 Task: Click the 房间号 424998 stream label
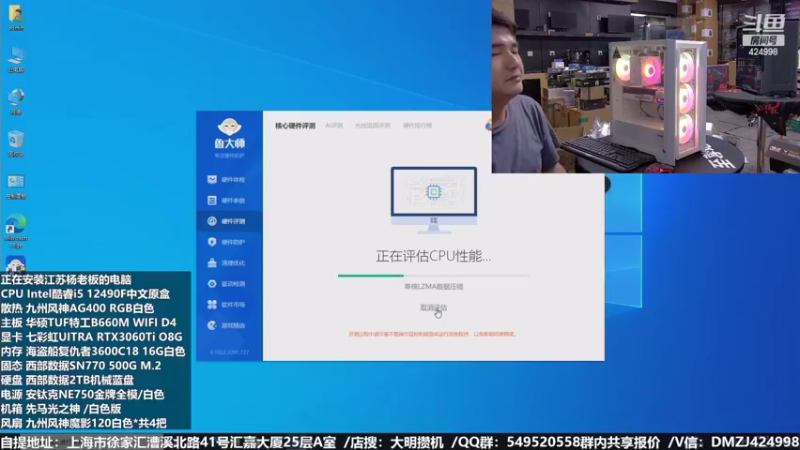pyautogui.click(x=763, y=46)
